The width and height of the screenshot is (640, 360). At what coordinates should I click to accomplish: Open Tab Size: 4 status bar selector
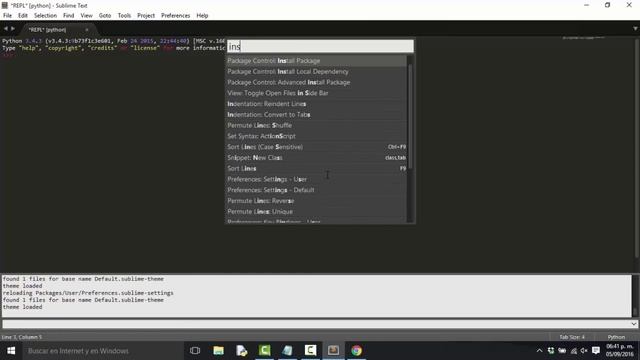click(x=572, y=337)
